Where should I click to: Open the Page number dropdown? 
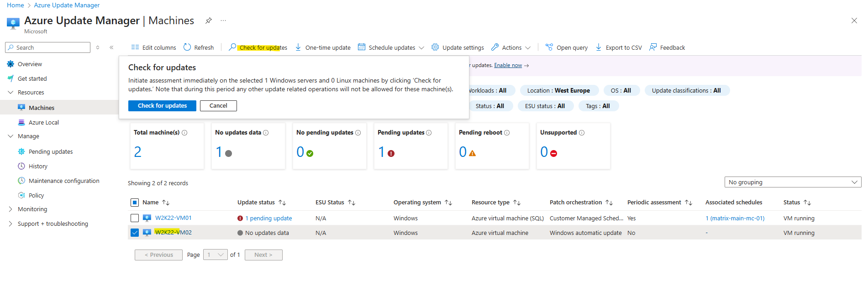tap(216, 255)
